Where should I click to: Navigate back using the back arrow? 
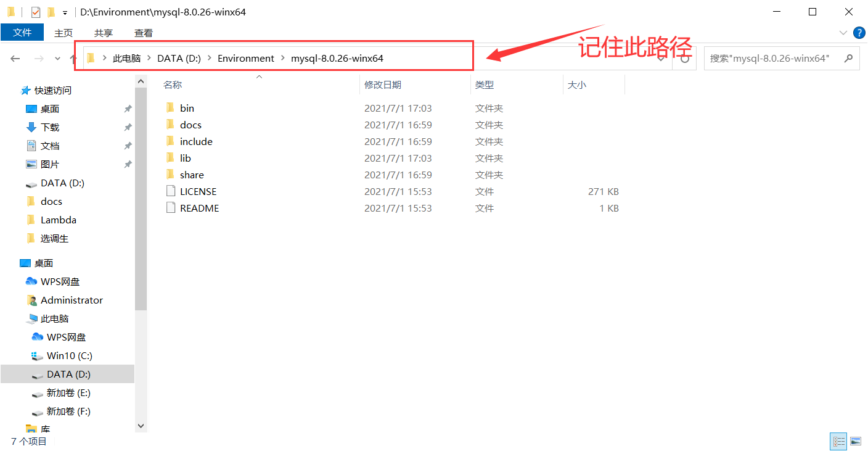(x=15, y=58)
